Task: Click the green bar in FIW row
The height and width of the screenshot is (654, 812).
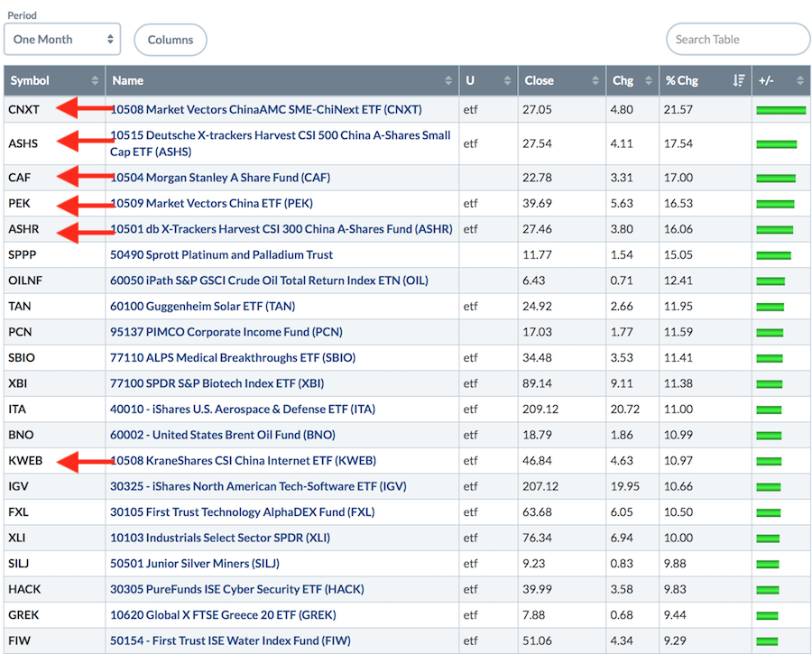Action: pos(767,641)
